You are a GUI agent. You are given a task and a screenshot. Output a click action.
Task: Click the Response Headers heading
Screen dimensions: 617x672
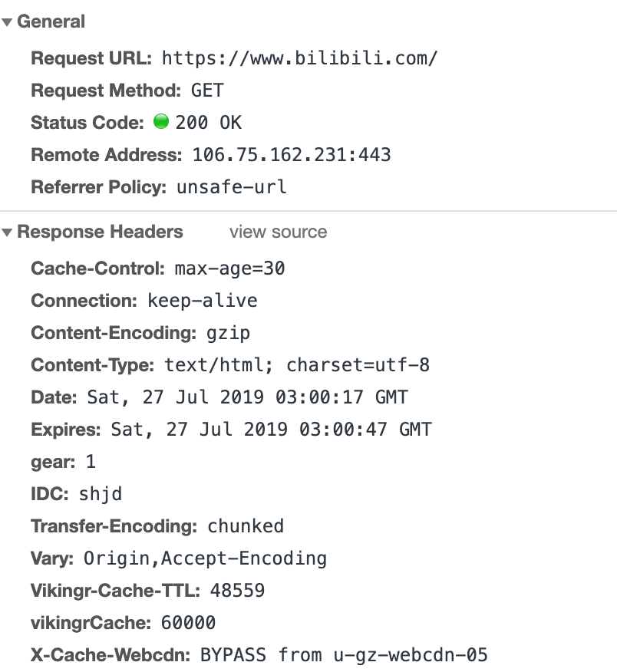(x=100, y=232)
